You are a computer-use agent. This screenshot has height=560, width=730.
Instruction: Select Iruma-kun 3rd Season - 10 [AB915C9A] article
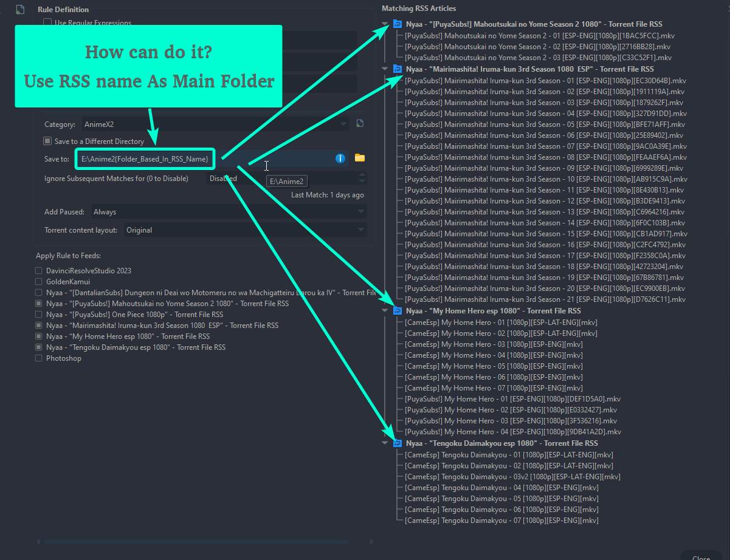click(x=545, y=179)
